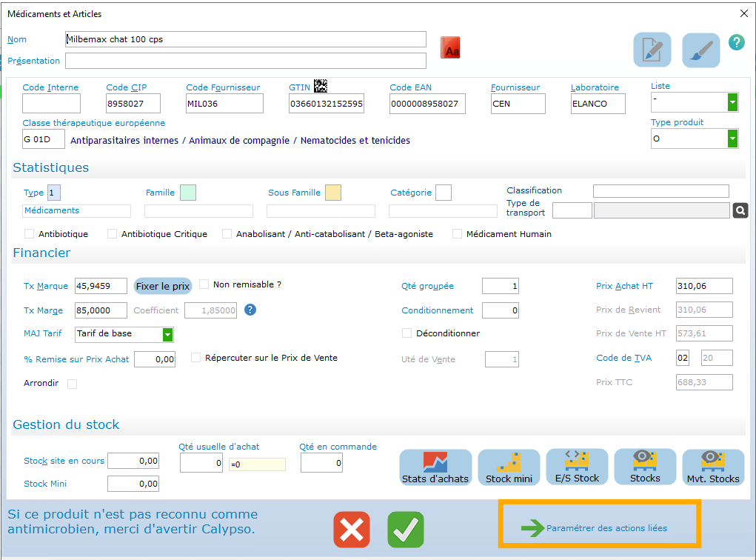Click the Tx Marge field 85,0000

coord(101,310)
